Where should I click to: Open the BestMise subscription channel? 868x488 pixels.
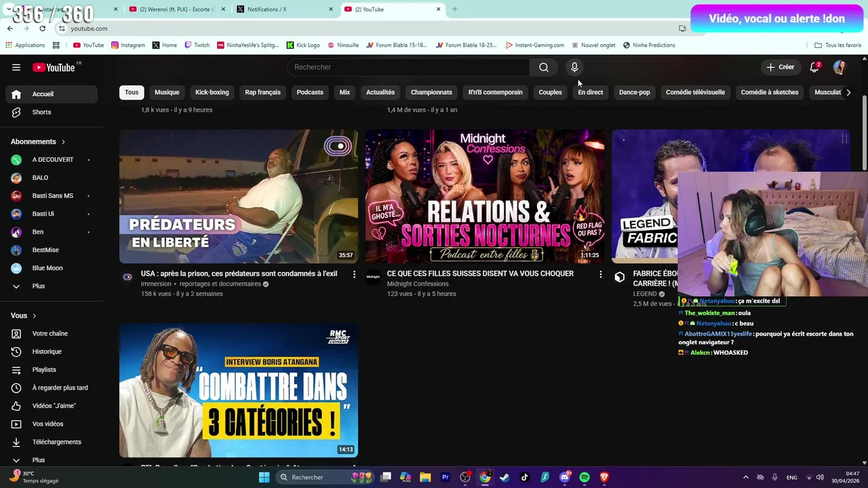[52, 250]
